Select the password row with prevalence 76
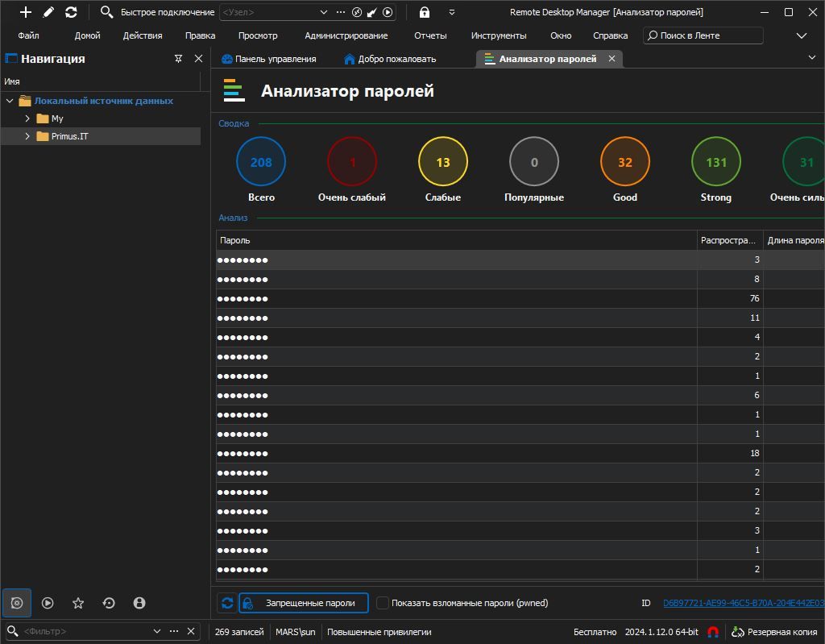825x644 pixels. 520,298
